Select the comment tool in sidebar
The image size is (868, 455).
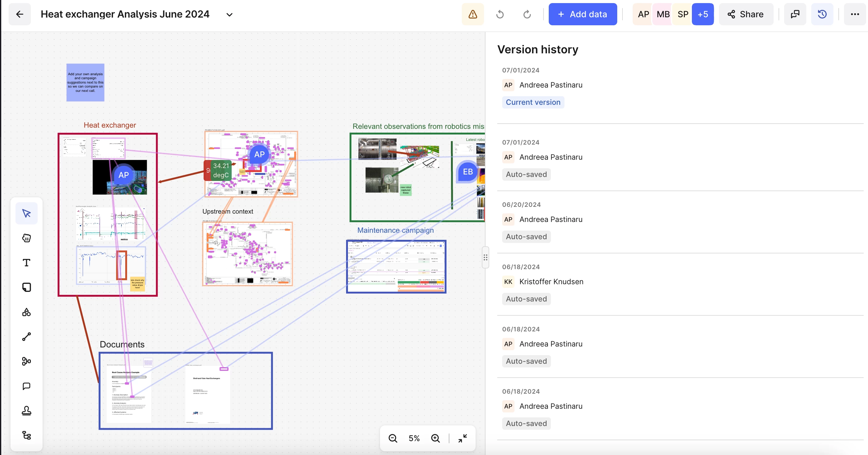click(26, 386)
